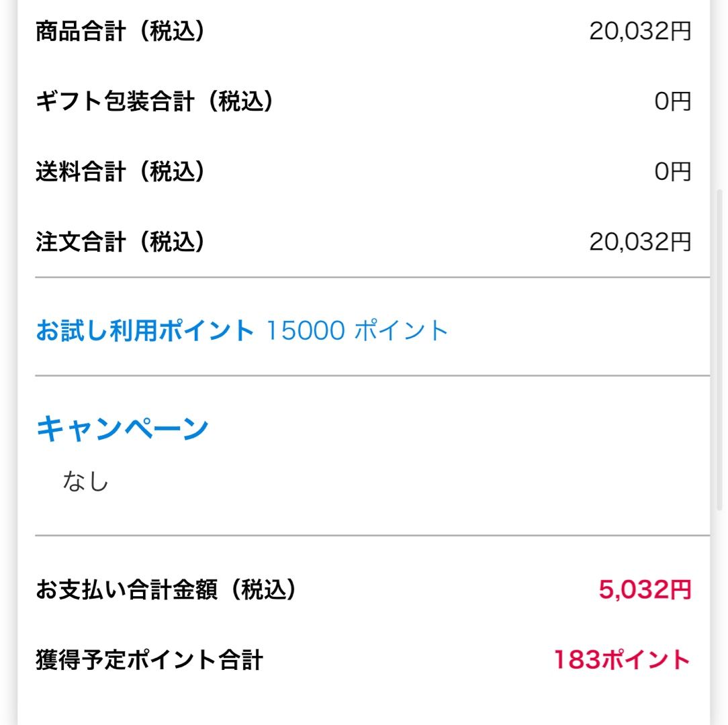This screenshot has width=728, height=725.
Task: Select the 注文合計 amount of 20,032円
Action: click(x=639, y=242)
